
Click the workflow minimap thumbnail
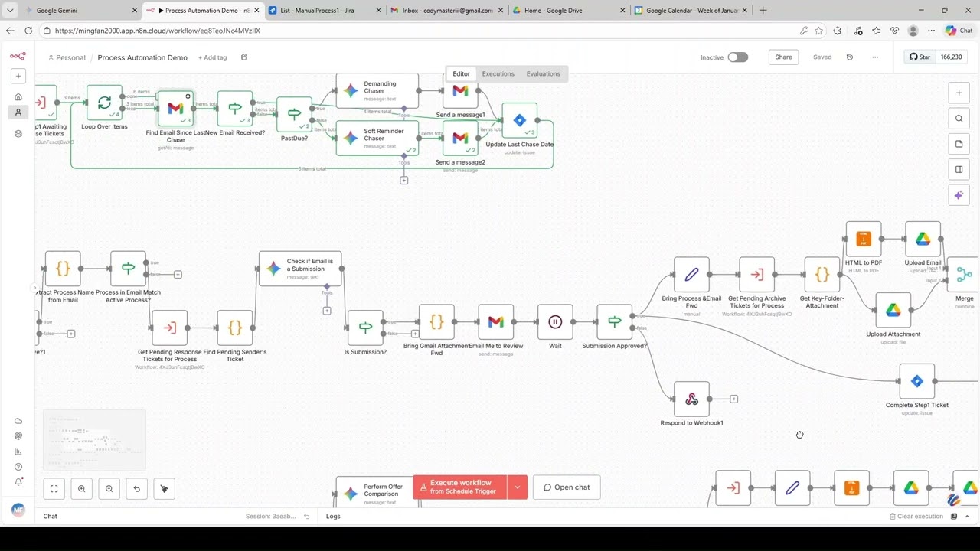click(94, 441)
